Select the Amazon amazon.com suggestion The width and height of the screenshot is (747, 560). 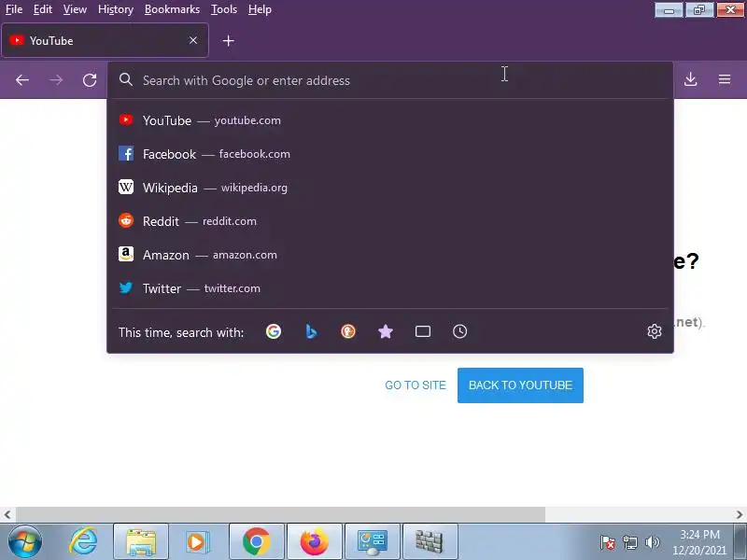point(390,255)
